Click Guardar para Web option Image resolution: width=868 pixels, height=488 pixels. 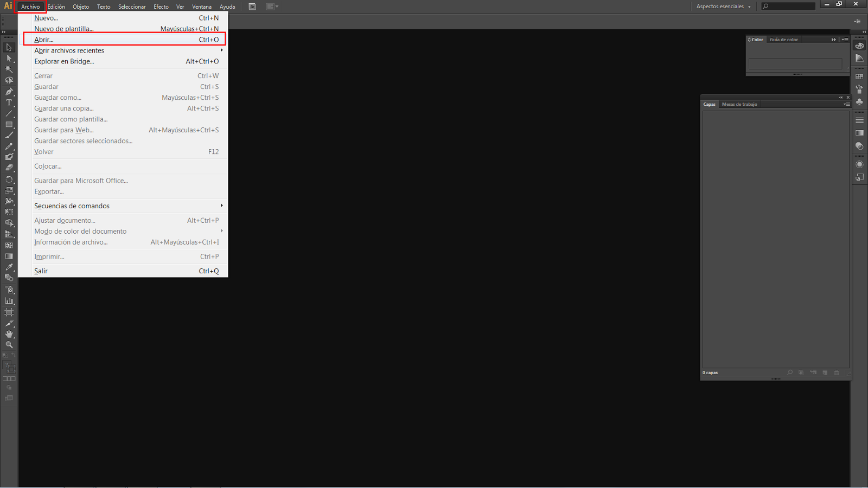pos(63,130)
